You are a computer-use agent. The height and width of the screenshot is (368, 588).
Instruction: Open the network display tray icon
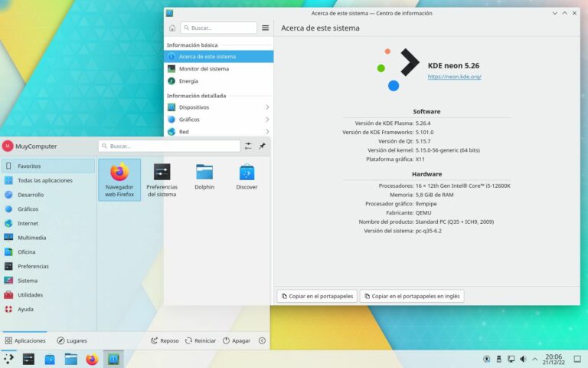(x=511, y=359)
